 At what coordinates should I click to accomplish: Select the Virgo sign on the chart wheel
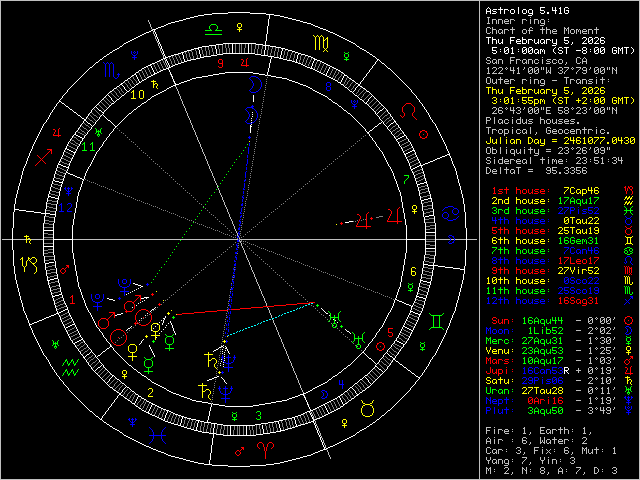[319, 43]
